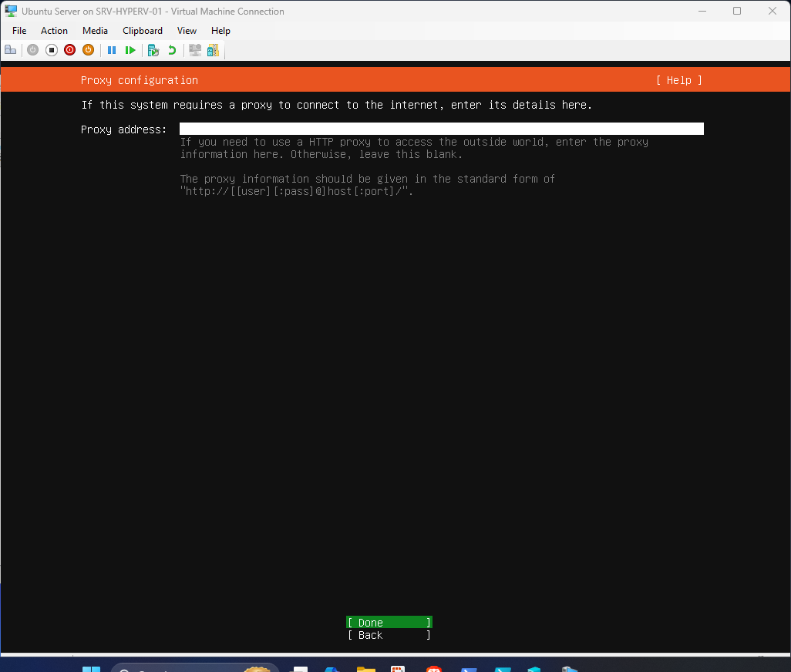Open the Clipboard menu
Image resolution: width=791 pixels, height=672 pixels.
[x=142, y=30]
